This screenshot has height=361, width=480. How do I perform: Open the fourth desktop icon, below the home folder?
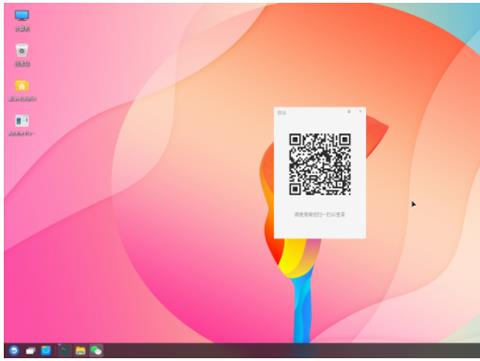[22, 121]
